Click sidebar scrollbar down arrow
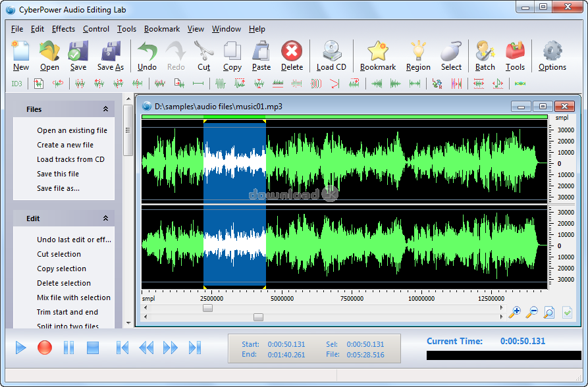 click(128, 322)
